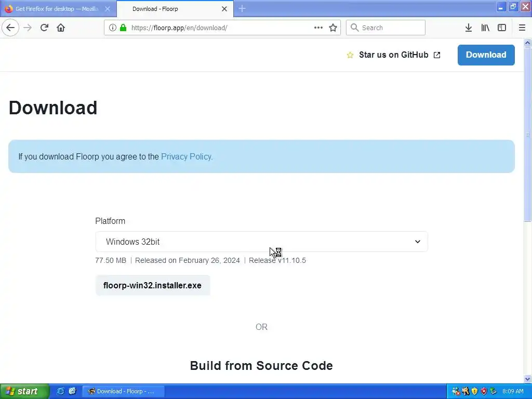Download floorp-win32.installer.exe
The width and height of the screenshot is (532, 399).
tap(152, 285)
